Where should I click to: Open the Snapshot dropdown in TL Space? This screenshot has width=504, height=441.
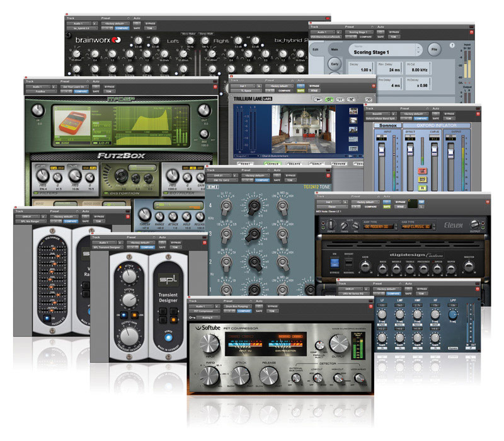247,156
